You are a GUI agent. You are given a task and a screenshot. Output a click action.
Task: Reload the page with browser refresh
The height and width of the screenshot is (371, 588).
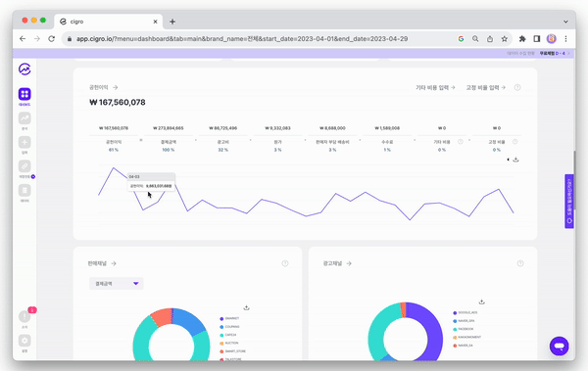click(x=51, y=38)
